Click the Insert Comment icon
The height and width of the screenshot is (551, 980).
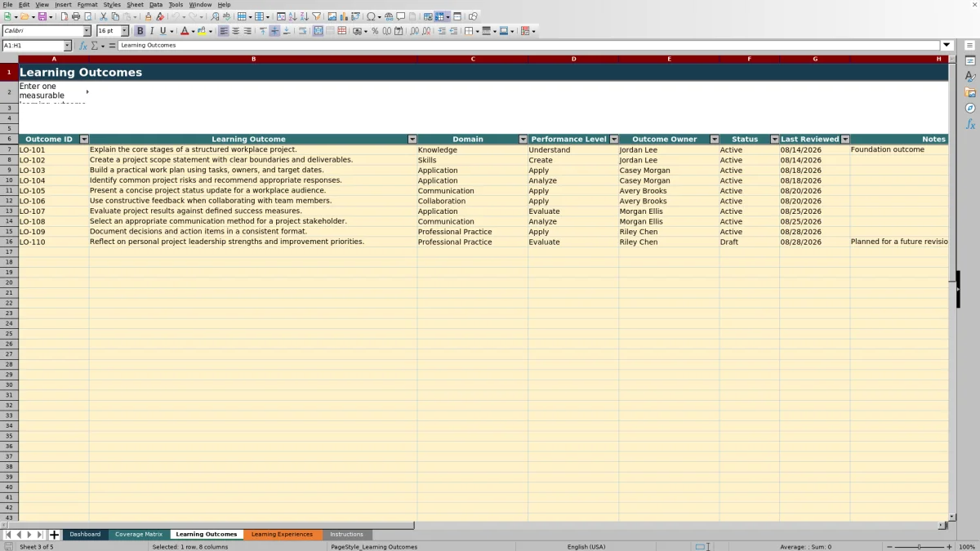tap(401, 16)
